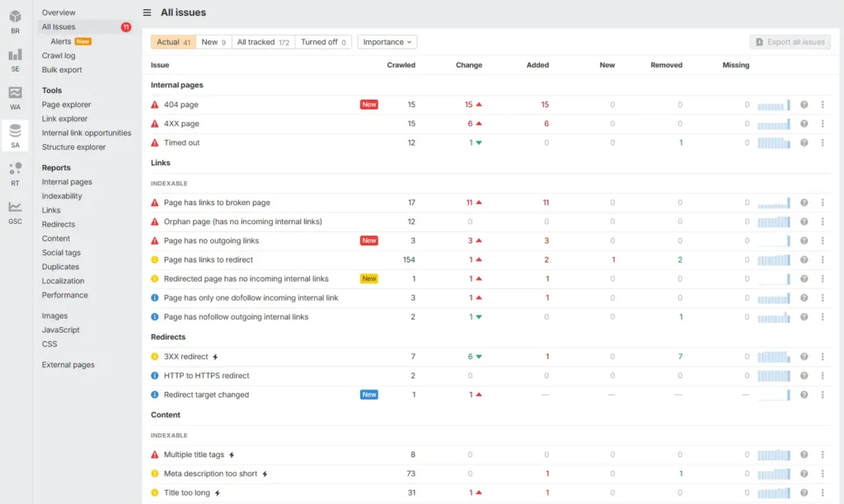Viewport: 844px width, 504px height.
Task: Open more options for Redirect target changed
Action: pos(823,394)
